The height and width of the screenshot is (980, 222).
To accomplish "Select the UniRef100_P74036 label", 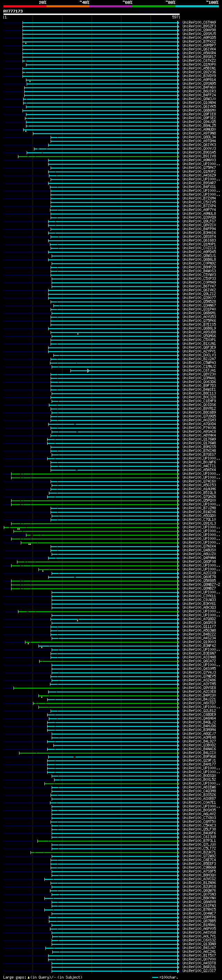I will 199,428.
